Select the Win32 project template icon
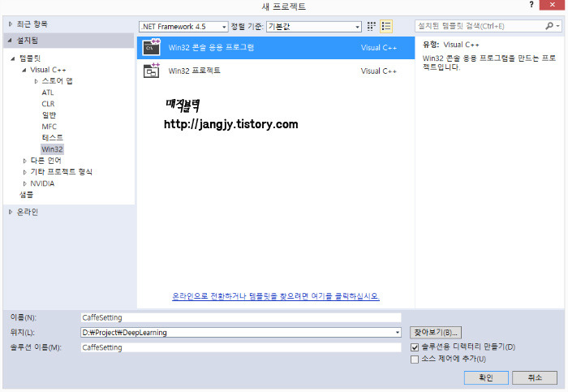This screenshot has height=392, width=568. click(152, 71)
